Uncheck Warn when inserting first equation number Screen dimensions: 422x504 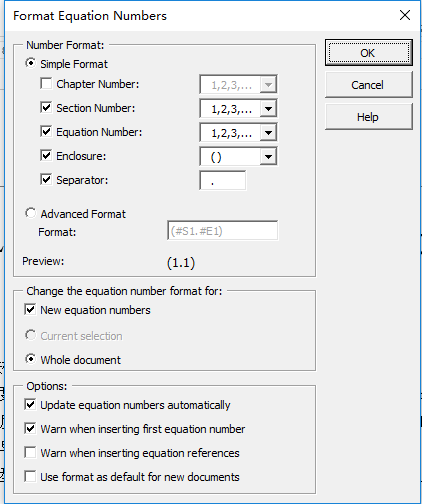30,428
